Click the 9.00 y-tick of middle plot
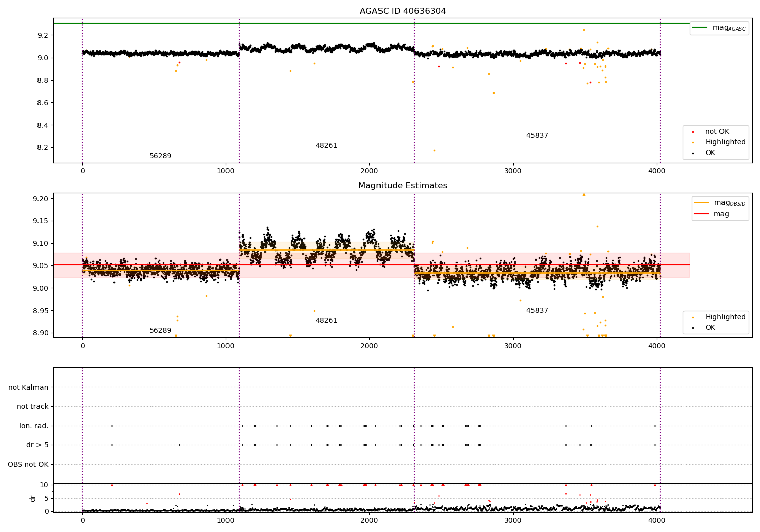The width and height of the screenshot is (760, 532). [41, 288]
